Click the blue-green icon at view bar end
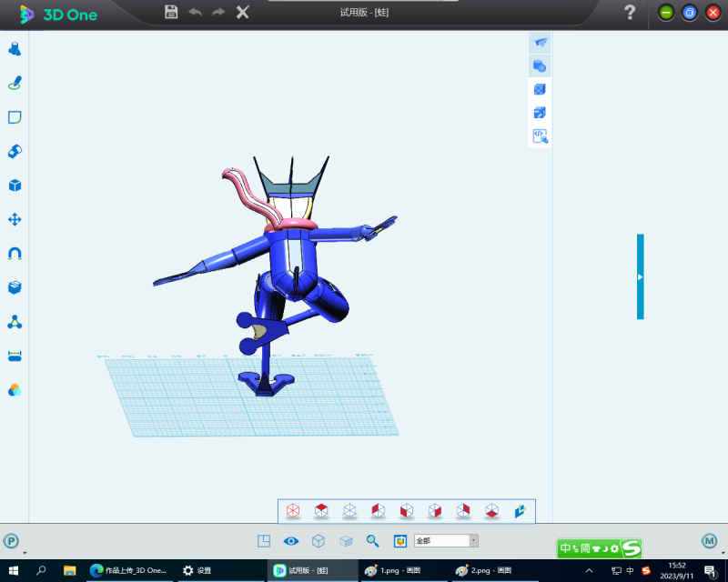This screenshot has height=582, width=728. click(520, 511)
